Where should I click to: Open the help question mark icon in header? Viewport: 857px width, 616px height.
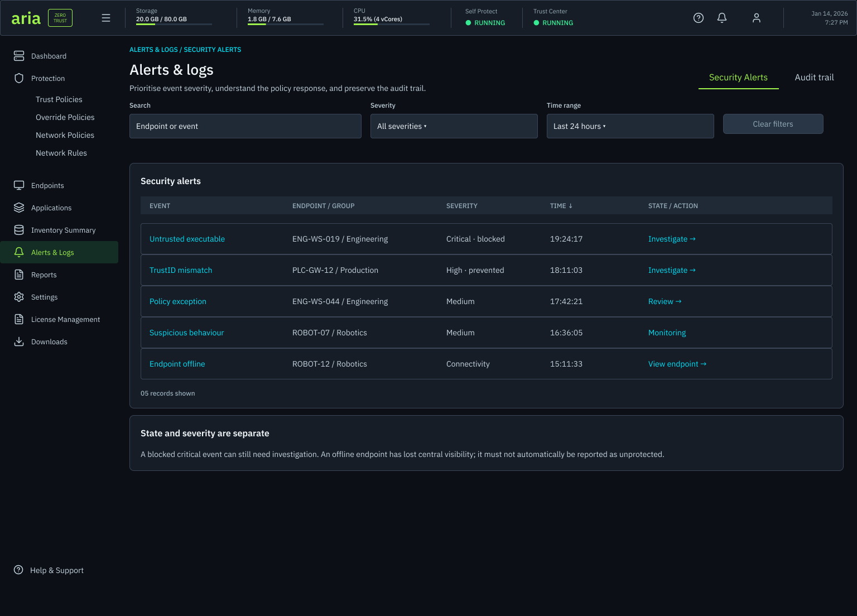pyautogui.click(x=699, y=18)
